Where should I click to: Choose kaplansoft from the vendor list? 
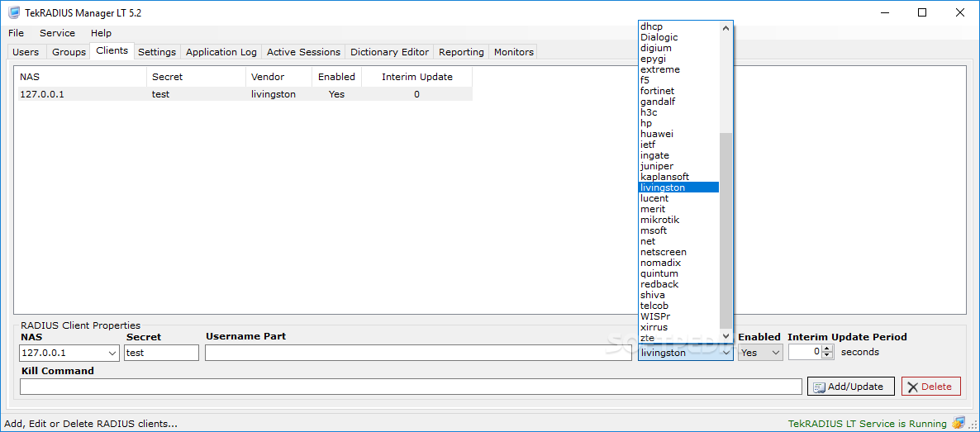[678, 177]
